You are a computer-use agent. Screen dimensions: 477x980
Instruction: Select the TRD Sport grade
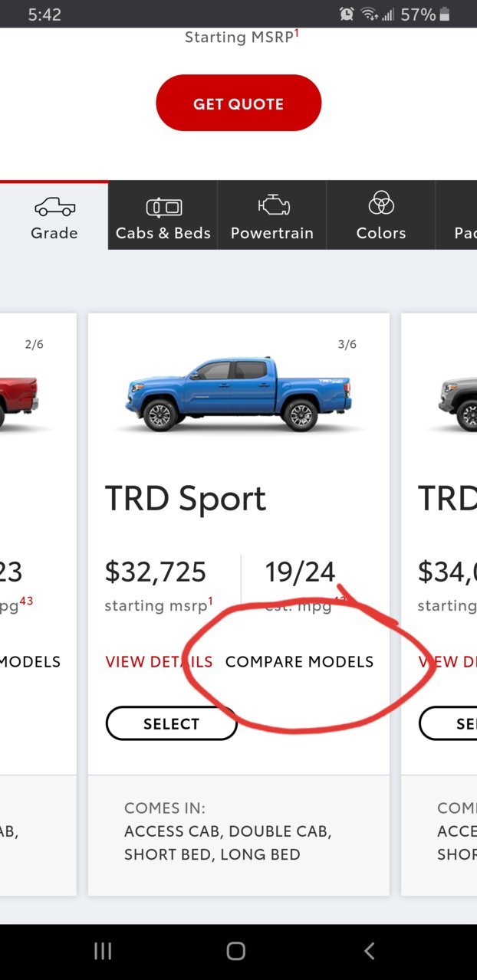(x=171, y=723)
